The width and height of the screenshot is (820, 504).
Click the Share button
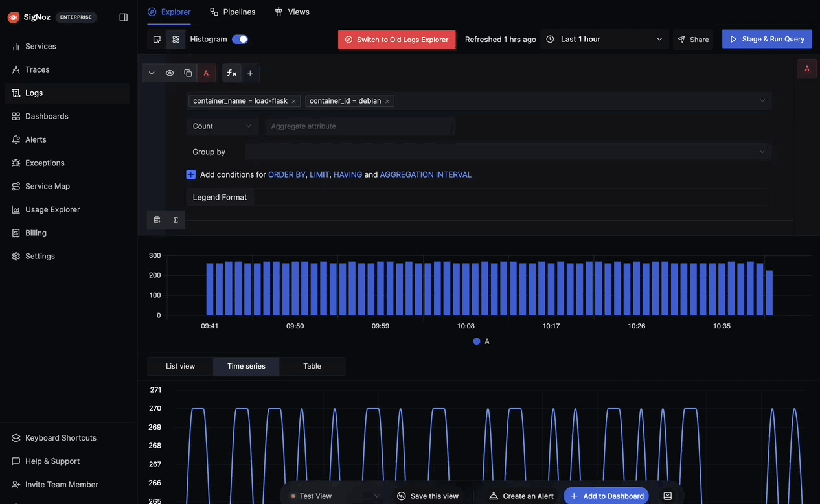[693, 40]
